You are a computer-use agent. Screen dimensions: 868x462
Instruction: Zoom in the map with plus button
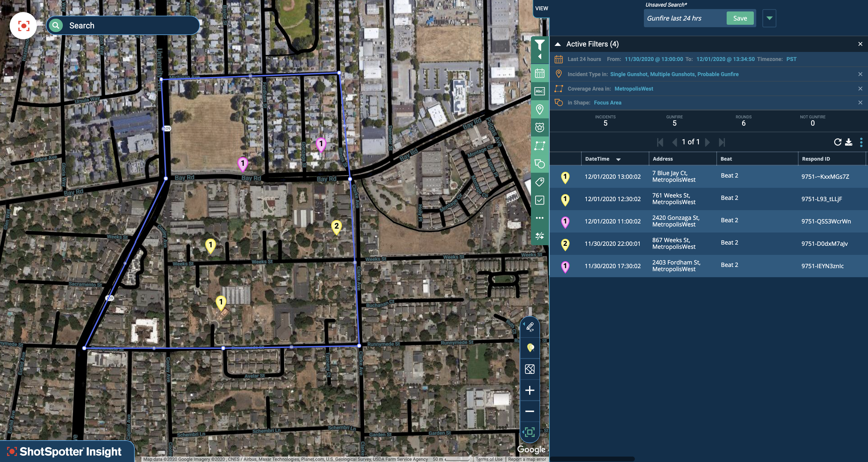[530, 390]
